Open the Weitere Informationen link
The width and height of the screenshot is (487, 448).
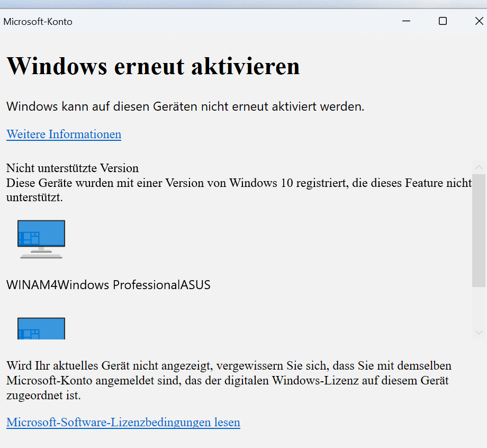[x=64, y=134]
